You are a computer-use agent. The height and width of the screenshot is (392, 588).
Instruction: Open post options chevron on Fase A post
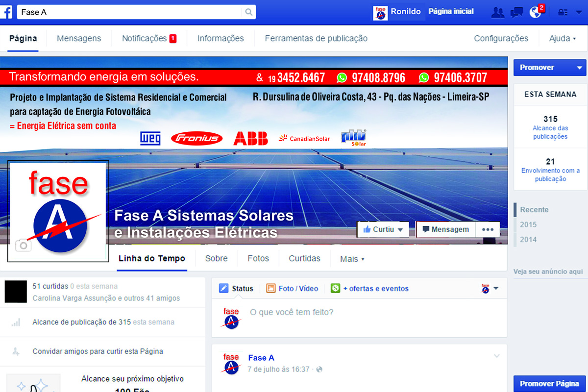(x=497, y=356)
